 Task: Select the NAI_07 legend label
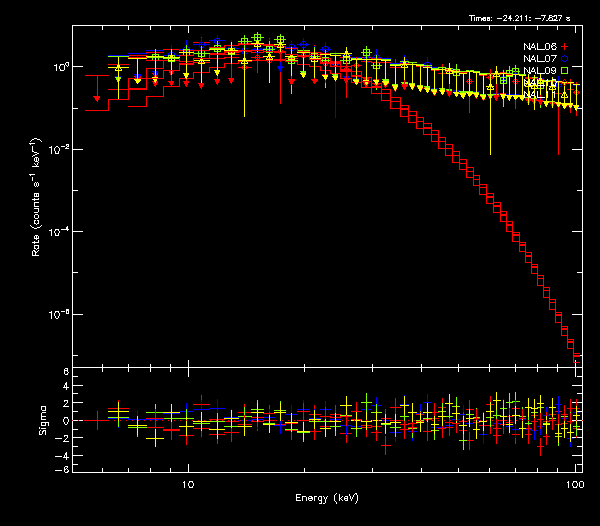pyautogui.click(x=541, y=59)
